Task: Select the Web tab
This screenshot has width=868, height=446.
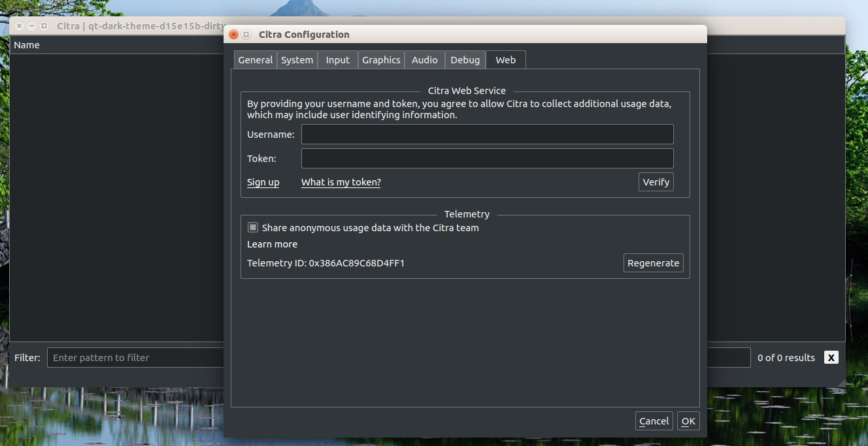Action: tap(506, 59)
